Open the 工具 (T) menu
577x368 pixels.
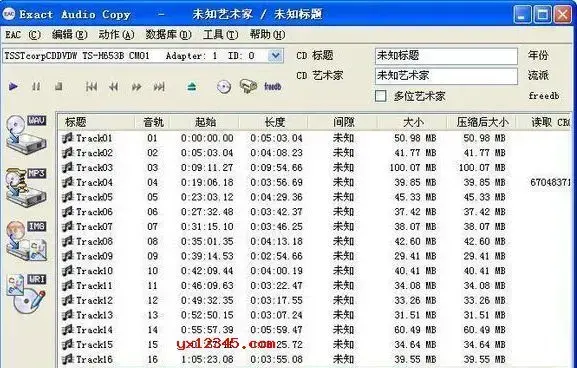(x=220, y=35)
